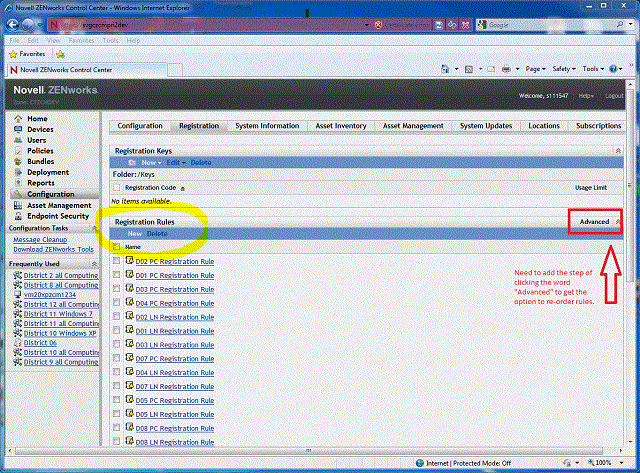This screenshot has width=640, height=473.
Task: Click the vertical scrollbar of the page
Action: pyautogui.click(x=630, y=184)
